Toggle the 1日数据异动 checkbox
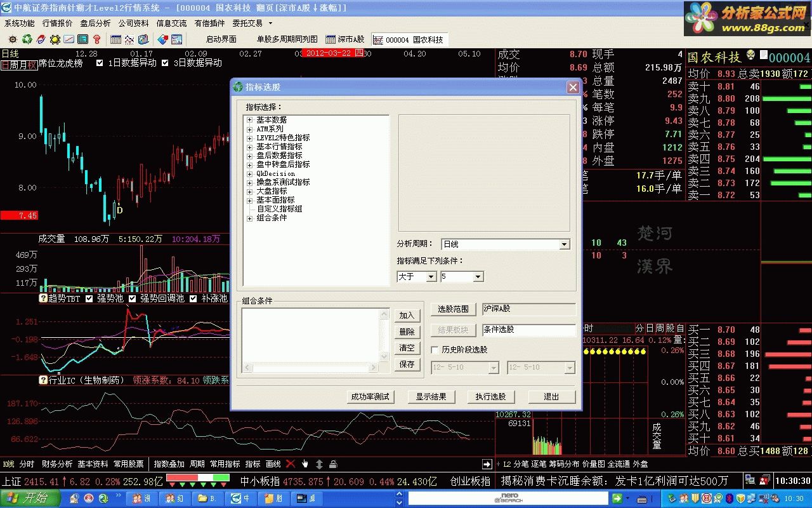The image size is (812, 508). (x=100, y=63)
